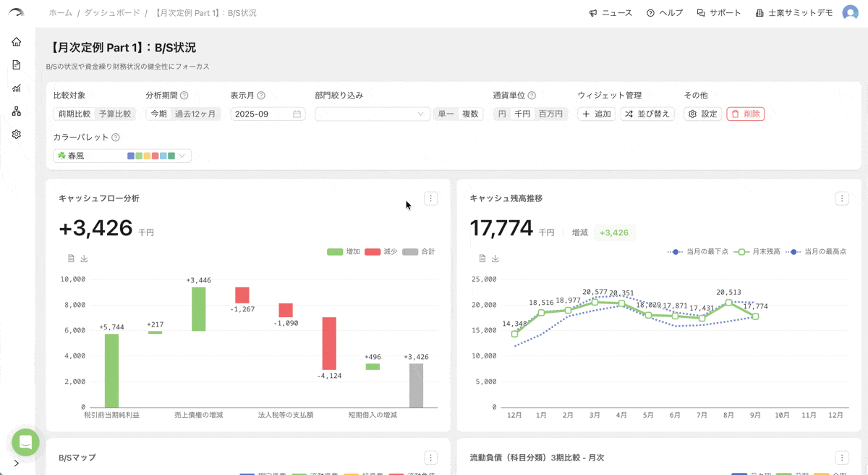Toggle department filter to 複数
Viewport: 868px width, 475px height.
pyautogui.click(x=470, y=114)
